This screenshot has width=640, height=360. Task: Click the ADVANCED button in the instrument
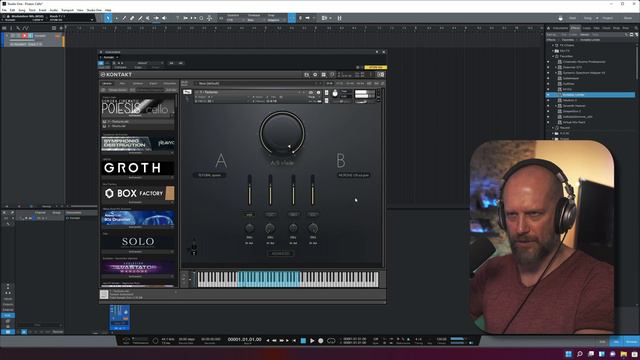pyautogui.click(x=280, y=253)
